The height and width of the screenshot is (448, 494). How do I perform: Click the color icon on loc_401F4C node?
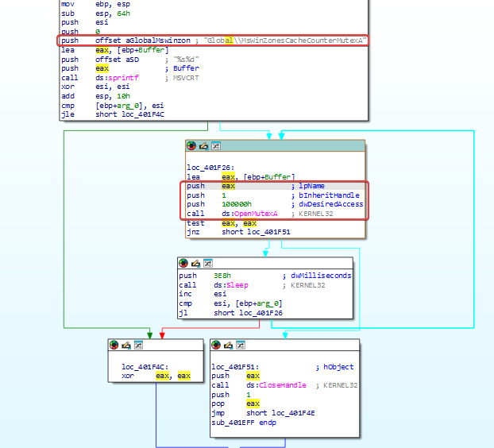[x=114, y=345]
